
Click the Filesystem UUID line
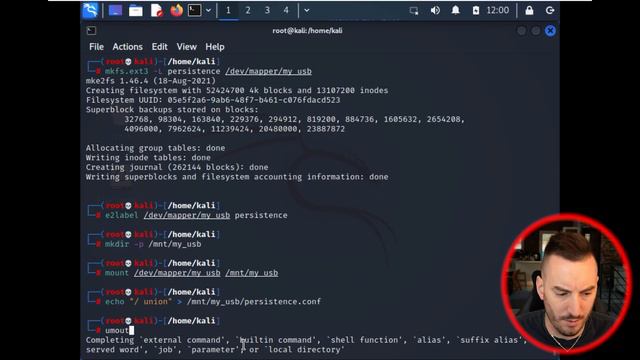(x=213, y=100)
